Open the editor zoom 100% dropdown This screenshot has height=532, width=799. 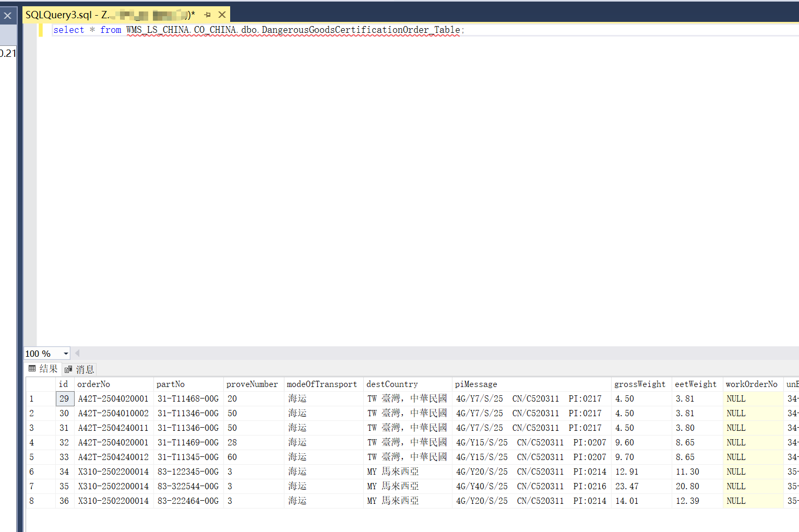point(65,354)
